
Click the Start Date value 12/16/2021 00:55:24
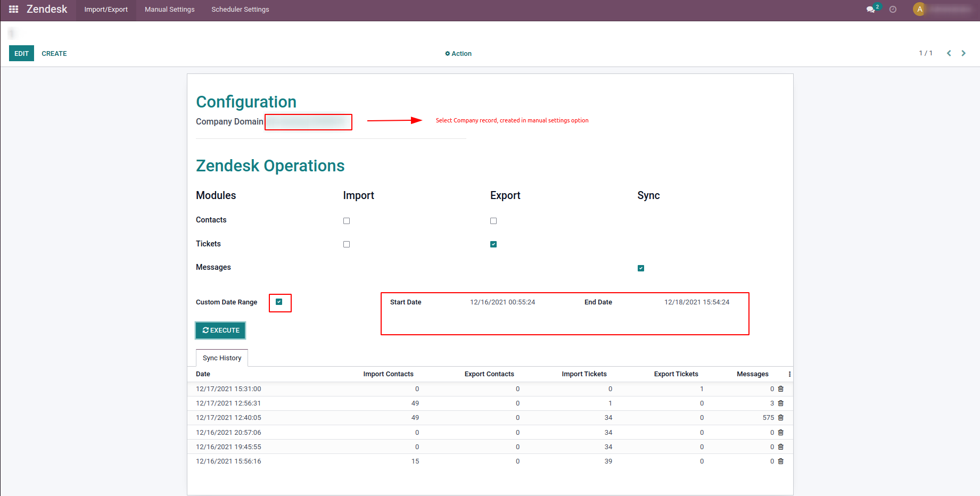(x=503, y=302)
